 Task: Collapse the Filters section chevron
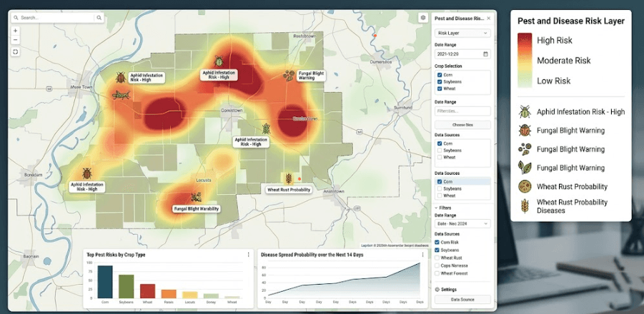(x=436, y=208)
